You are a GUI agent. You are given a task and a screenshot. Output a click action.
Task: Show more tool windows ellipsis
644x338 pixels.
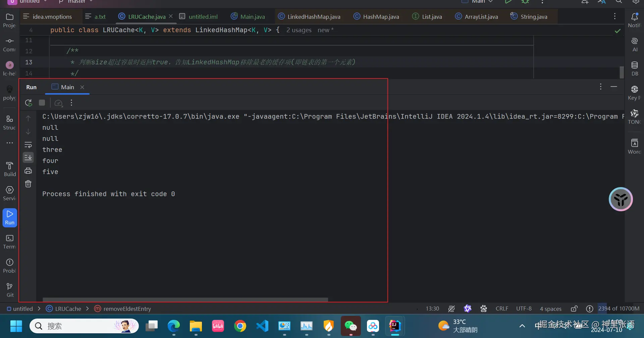(10, 143)
